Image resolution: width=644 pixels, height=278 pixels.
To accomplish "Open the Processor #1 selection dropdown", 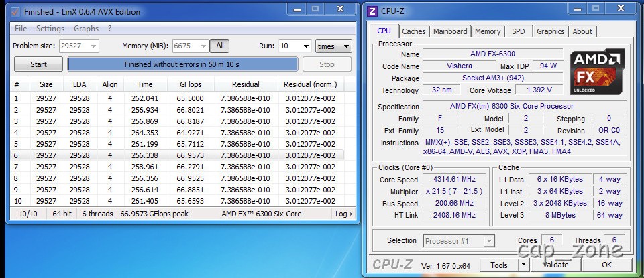I will (x=459, y=241).
